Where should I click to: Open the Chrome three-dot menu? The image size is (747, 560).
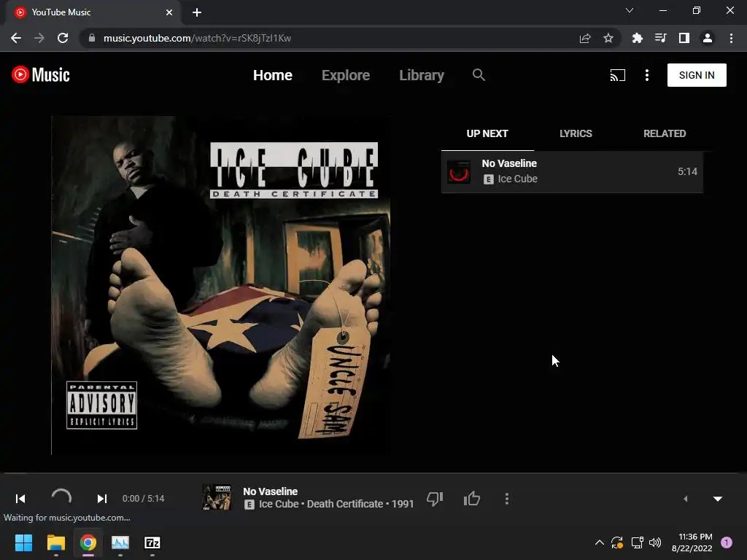[731, 38]
